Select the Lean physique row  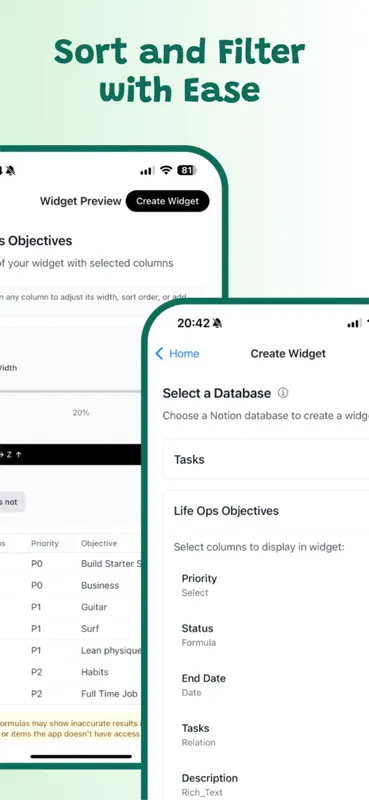pos(70,651)
